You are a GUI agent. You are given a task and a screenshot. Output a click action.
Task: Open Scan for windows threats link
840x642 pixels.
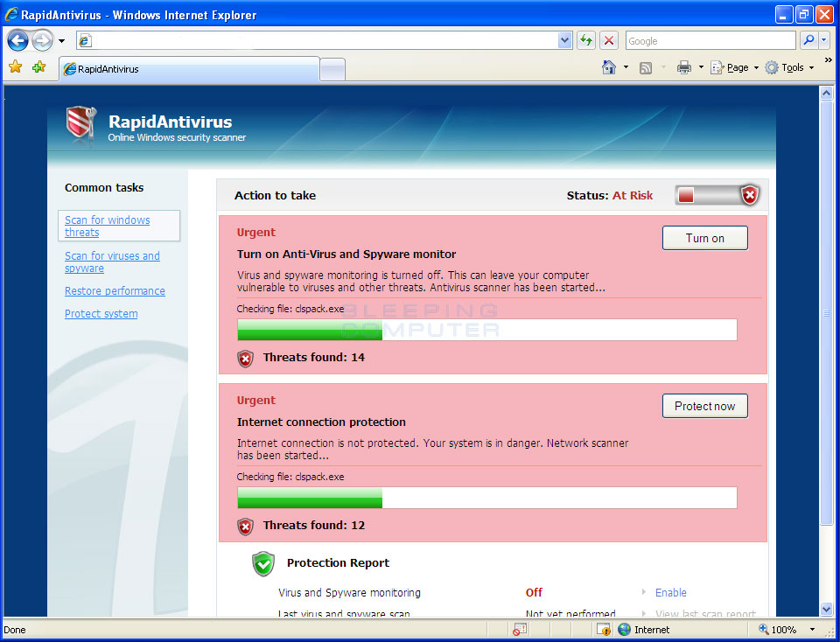coord(107,226)
